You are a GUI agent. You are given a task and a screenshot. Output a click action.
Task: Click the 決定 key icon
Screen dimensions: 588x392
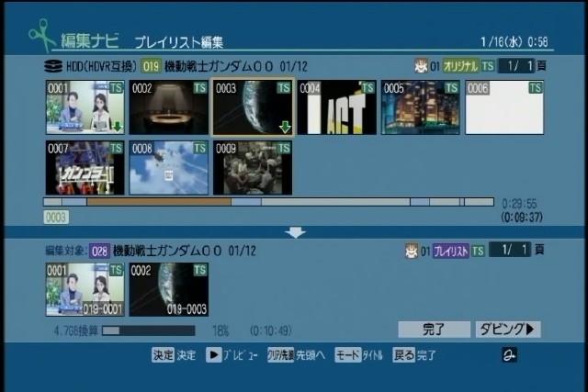coord(164,354)
